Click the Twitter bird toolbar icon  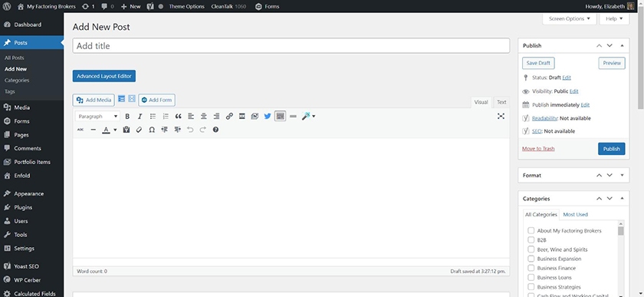point(268,117)
